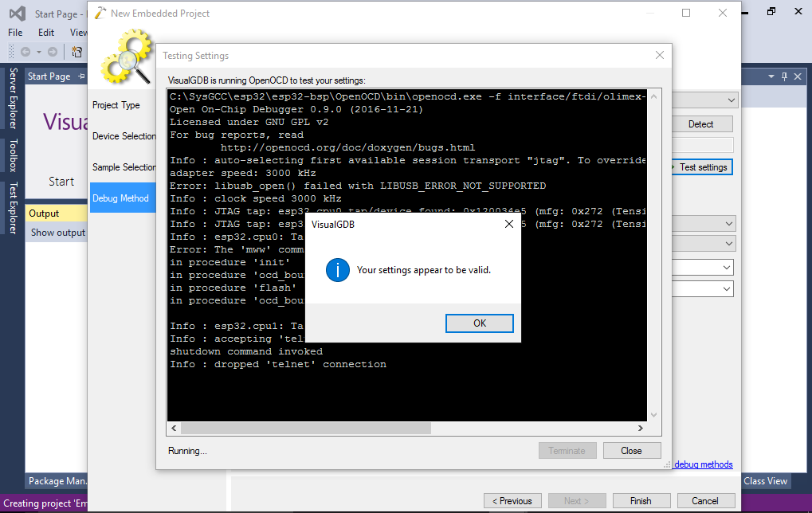Image resolution: width=812 pixels, height=513 pixels.
Task: Open the Test Explorer side tab
Action: 13,208
